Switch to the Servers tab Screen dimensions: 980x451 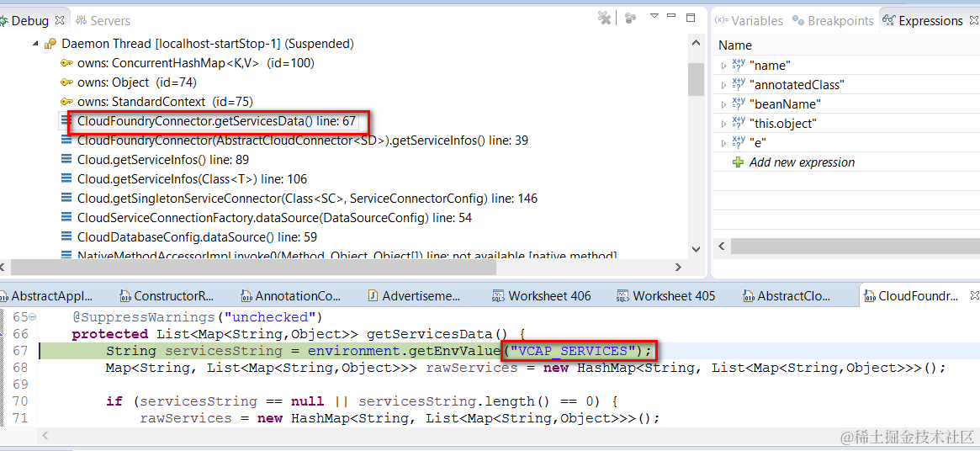pyautogui.click(x=110, y=21)
